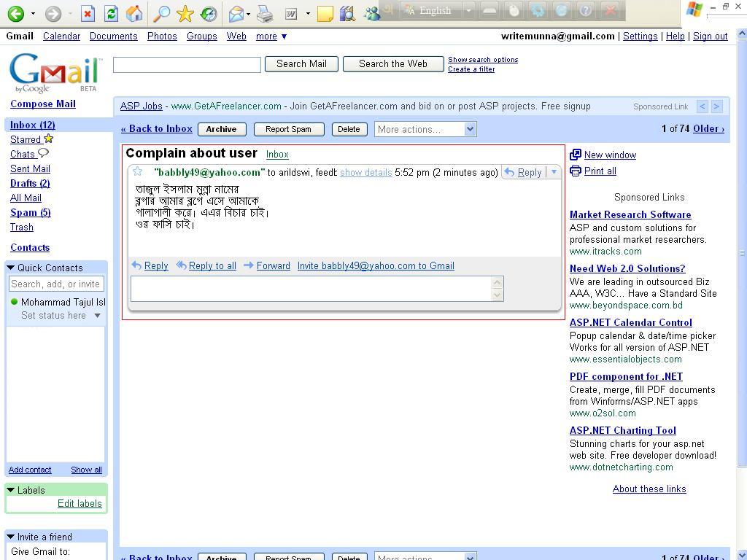Open Photos from the top navigation
The image size is (747, 560).
coord(162,36)
